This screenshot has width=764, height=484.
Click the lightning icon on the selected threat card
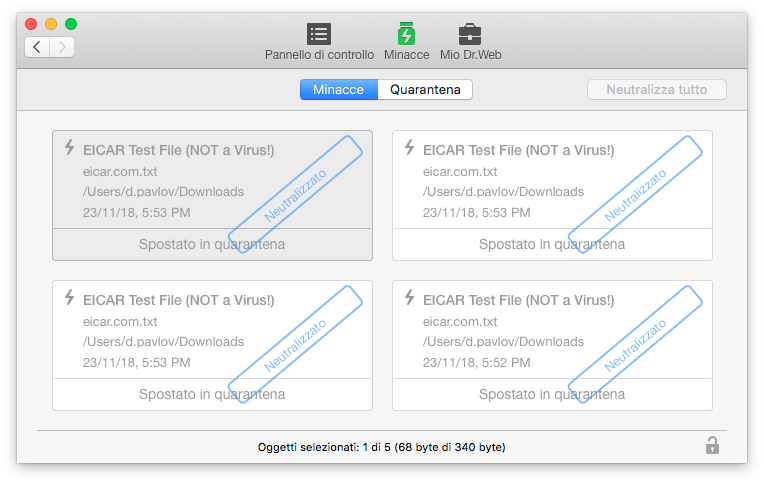[70, 147]
